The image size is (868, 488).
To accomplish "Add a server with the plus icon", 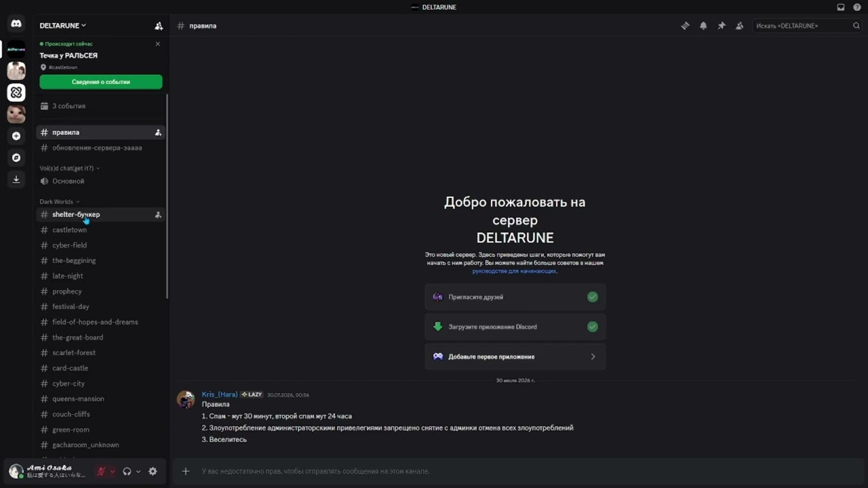I will 16,136.
